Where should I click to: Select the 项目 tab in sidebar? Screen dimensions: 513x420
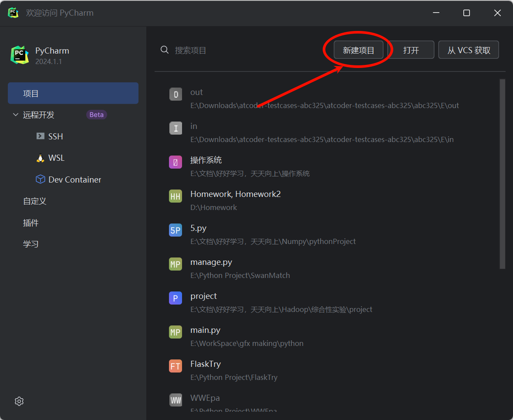pos(73,93)
